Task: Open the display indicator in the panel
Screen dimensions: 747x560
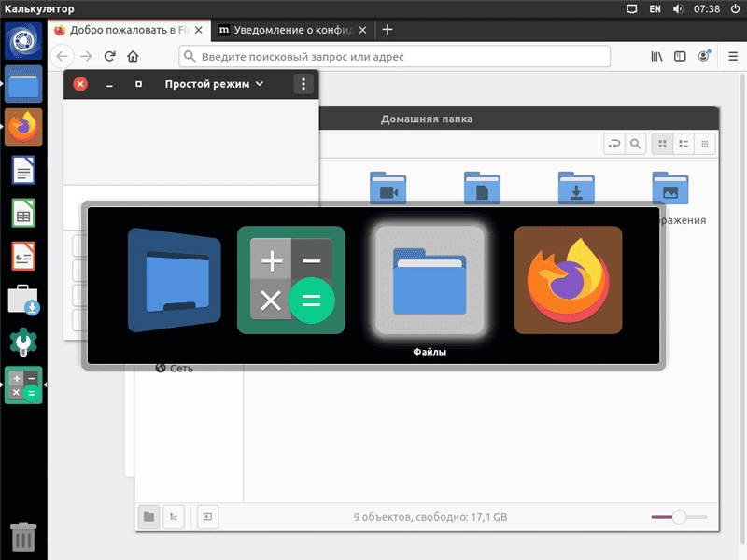Action: tap(632, 9)
